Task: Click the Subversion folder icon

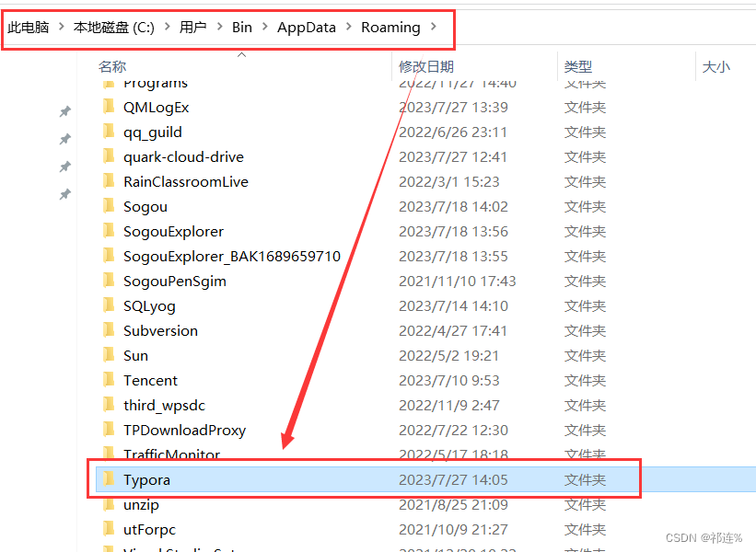Action: pos(108,330)
